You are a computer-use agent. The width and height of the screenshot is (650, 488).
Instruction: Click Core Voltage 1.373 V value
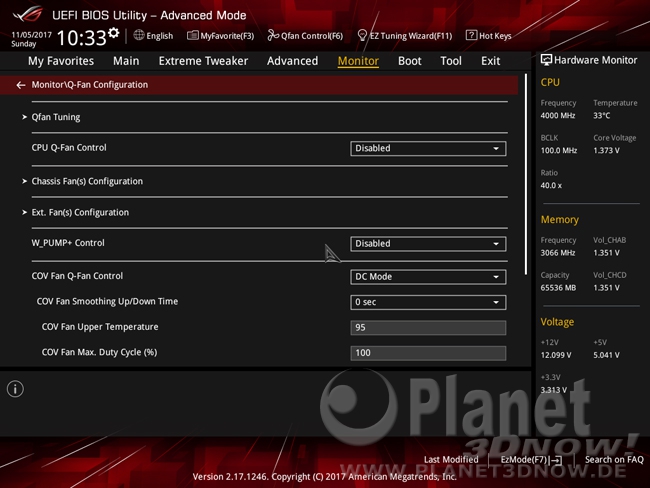click(606, 151)
